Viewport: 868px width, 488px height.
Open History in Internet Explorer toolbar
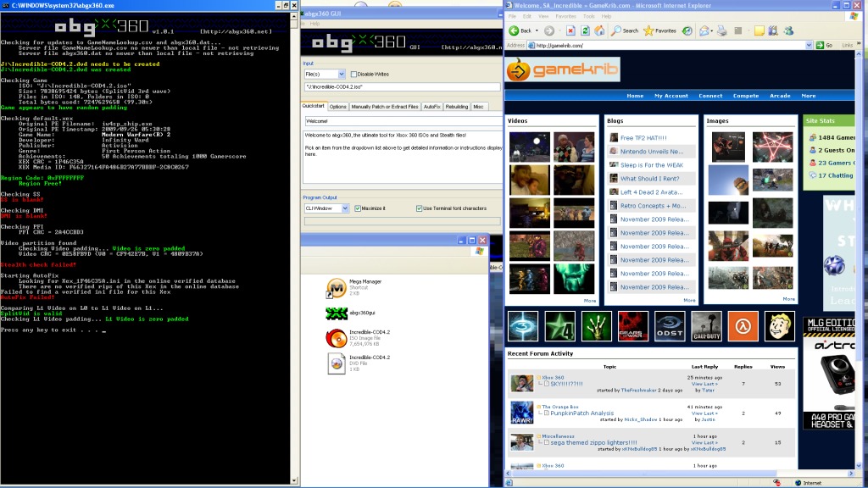(687, 31)
